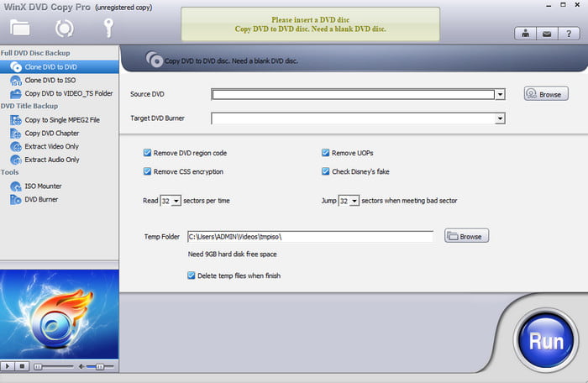Image resolution: width=588 pixels, height=383 pixels.
Task: Toggle Remove UOPs checkbox
Action: coord(326,153)
